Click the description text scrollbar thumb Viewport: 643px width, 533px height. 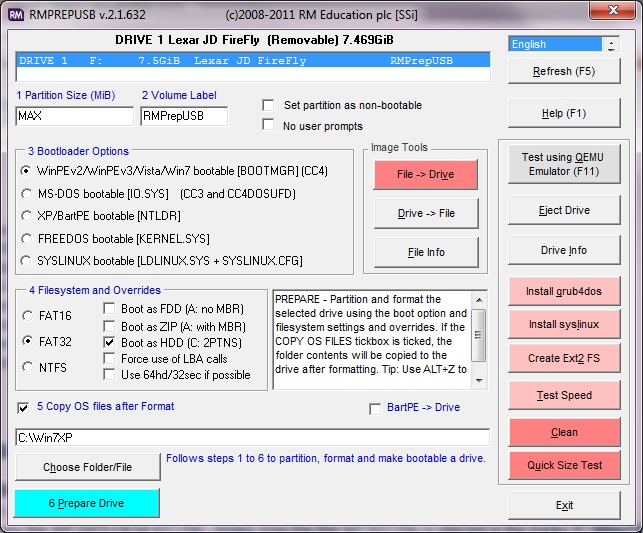479,335
